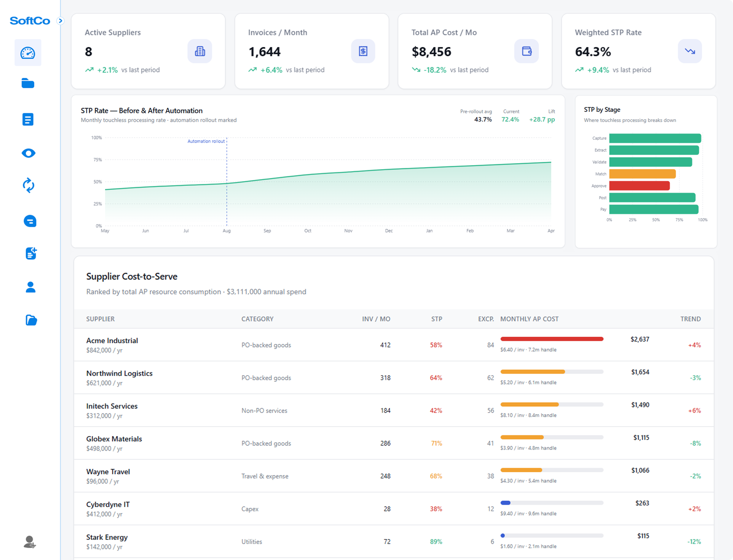Click the open folder sidebar icon
This screenshot has width=733, height=560.
(31, 320)
